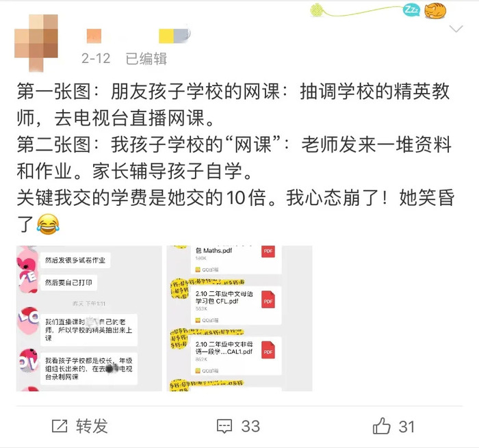Open the comments speech bubble icon
Screen dimensions: 479x448
224,426
